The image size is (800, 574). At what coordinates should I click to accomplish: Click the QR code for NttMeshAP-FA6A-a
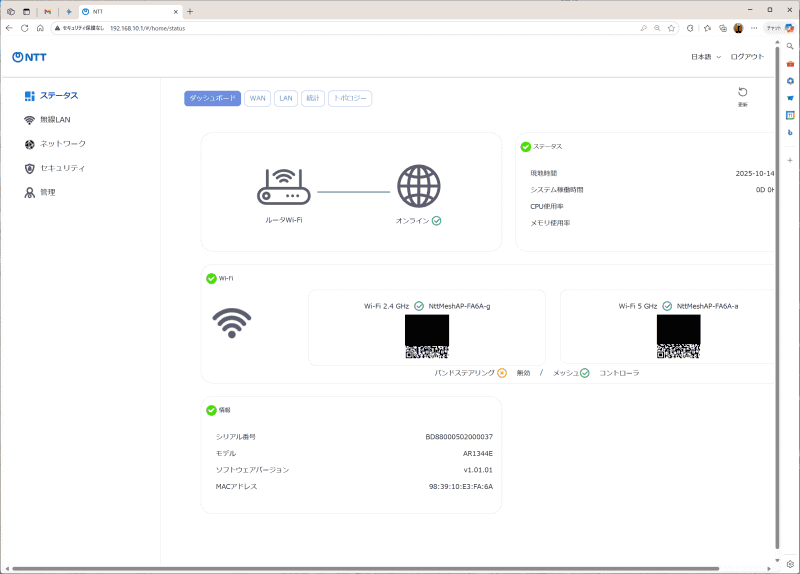point(679,336)
